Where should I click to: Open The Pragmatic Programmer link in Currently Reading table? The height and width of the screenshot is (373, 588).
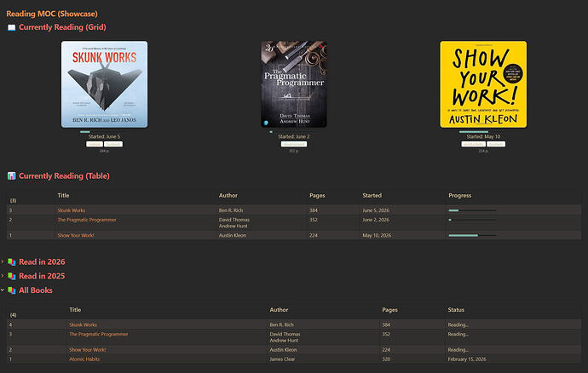pos(87,220)
